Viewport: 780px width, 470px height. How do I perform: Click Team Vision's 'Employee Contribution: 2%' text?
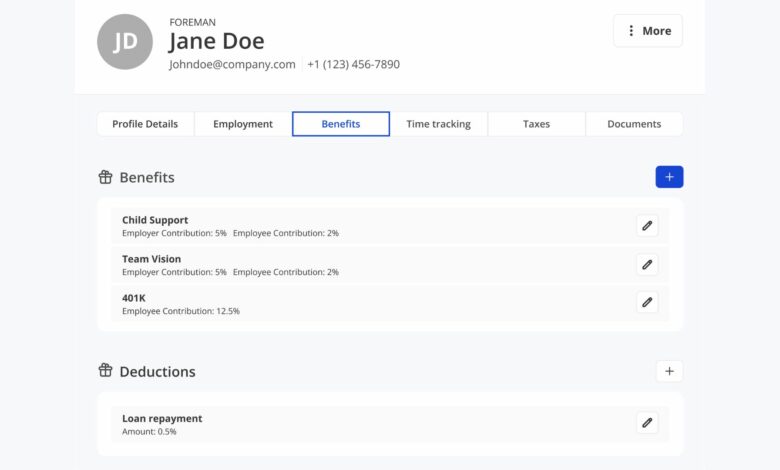pos(286,272)
